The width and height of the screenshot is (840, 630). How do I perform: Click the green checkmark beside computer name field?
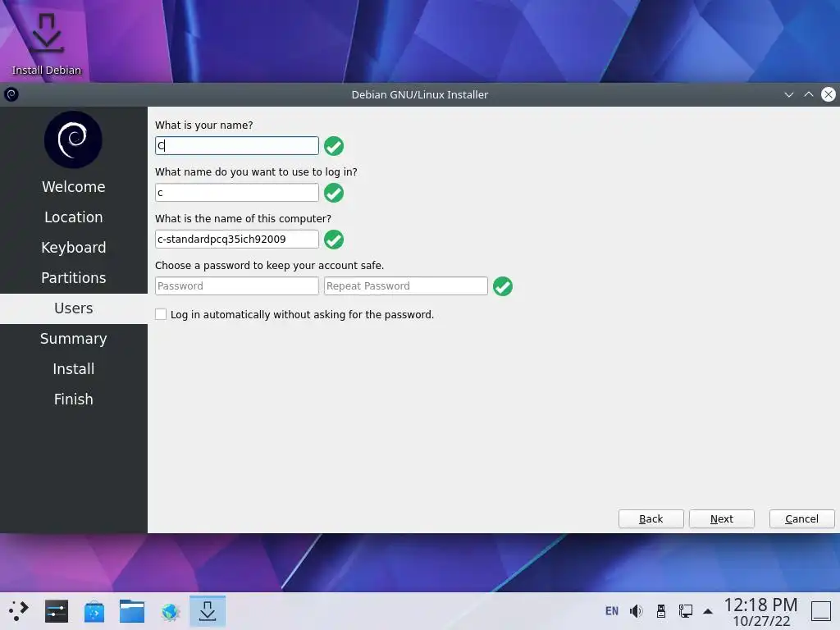(x=334, y=240)
